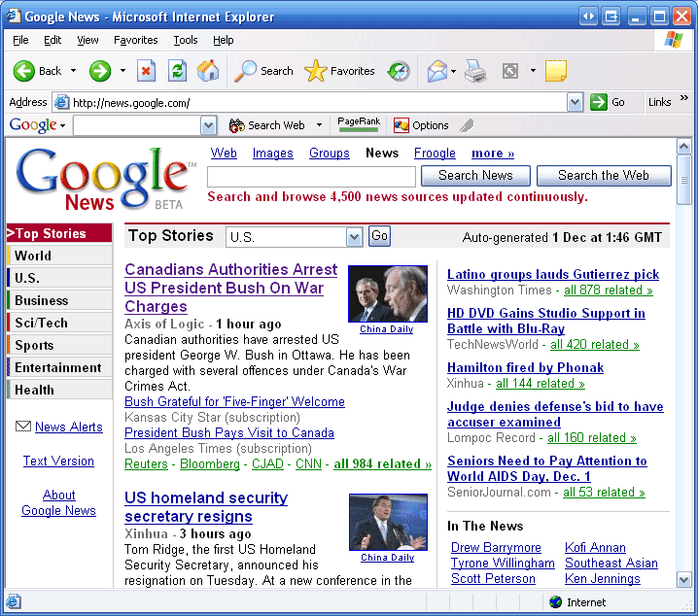The image size is (698, 616).
Task: Open the Back button history dropdown arrow
Action: [74, 71]
